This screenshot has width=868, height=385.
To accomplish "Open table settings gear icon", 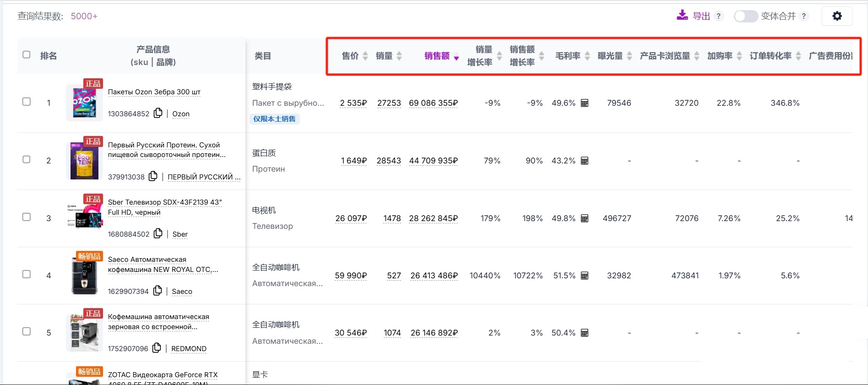I will 837,16.
